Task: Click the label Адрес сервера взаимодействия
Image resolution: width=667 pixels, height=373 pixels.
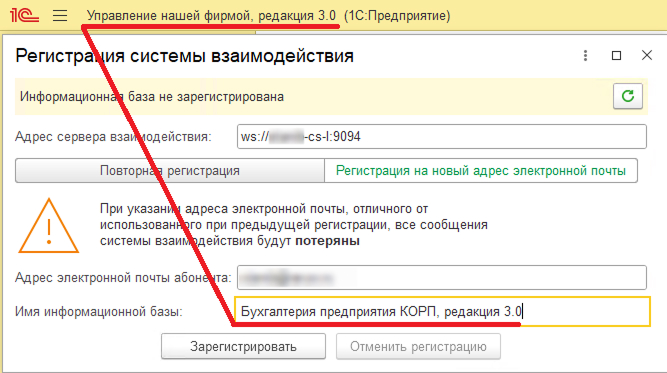Action: [113, 137]
